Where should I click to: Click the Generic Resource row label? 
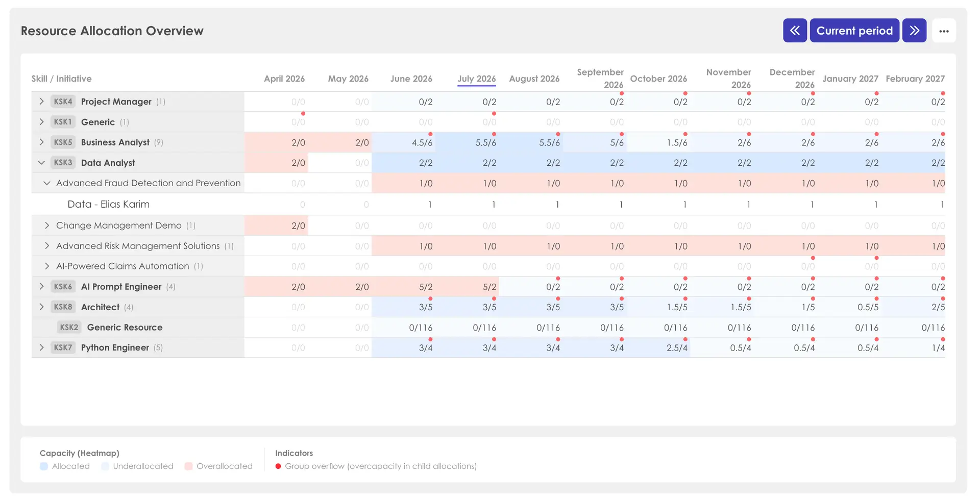(125, 328)
